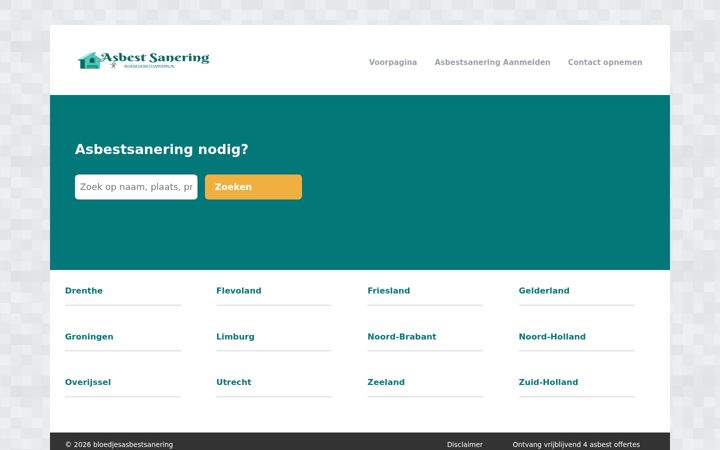
Task: Select Groningen province
Action: click(89, 337)
